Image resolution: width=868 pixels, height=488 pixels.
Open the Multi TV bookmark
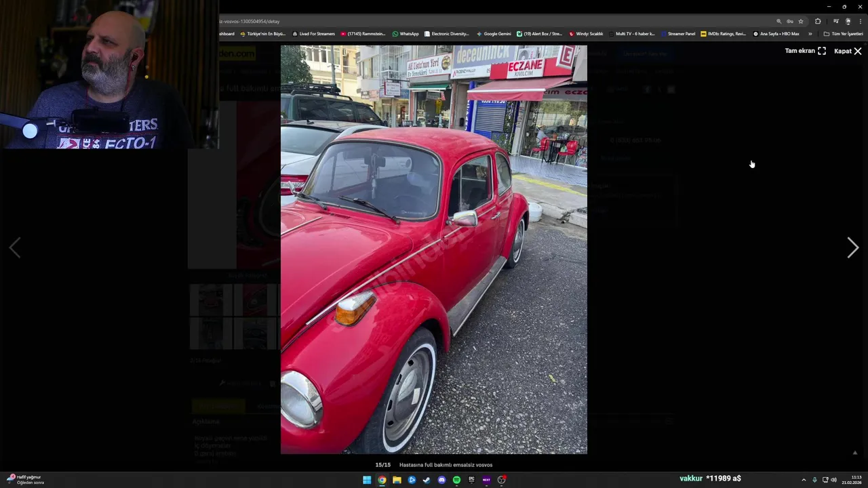pyautogui.click(x=631, y=34)
